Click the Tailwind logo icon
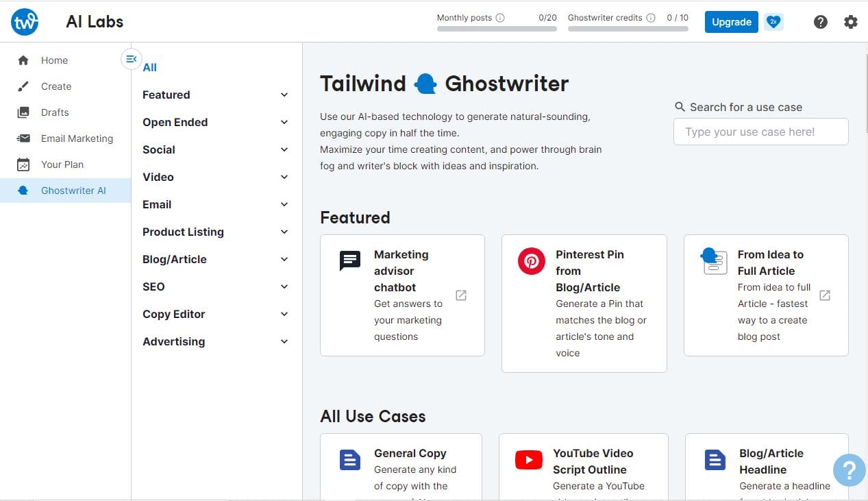 [25, 22]
